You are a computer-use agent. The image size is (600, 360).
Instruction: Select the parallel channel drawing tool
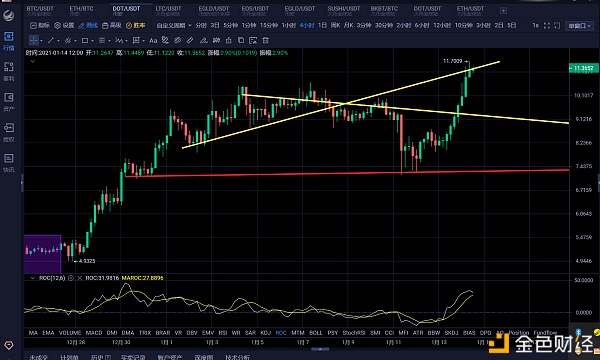tap(68, 40)
